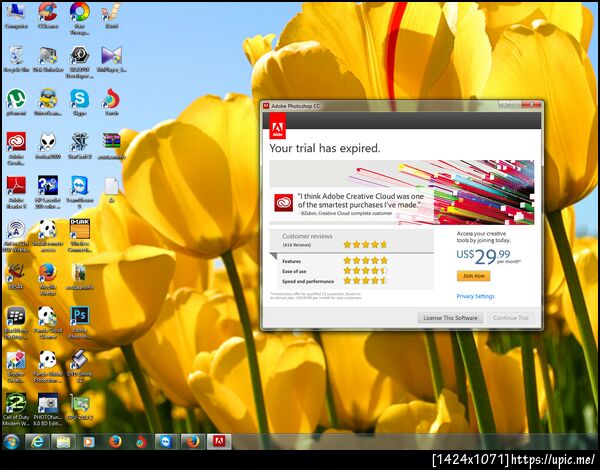Select the CCleaner desktop shortcut
600x470 pixels.
(x=48, y=16)
